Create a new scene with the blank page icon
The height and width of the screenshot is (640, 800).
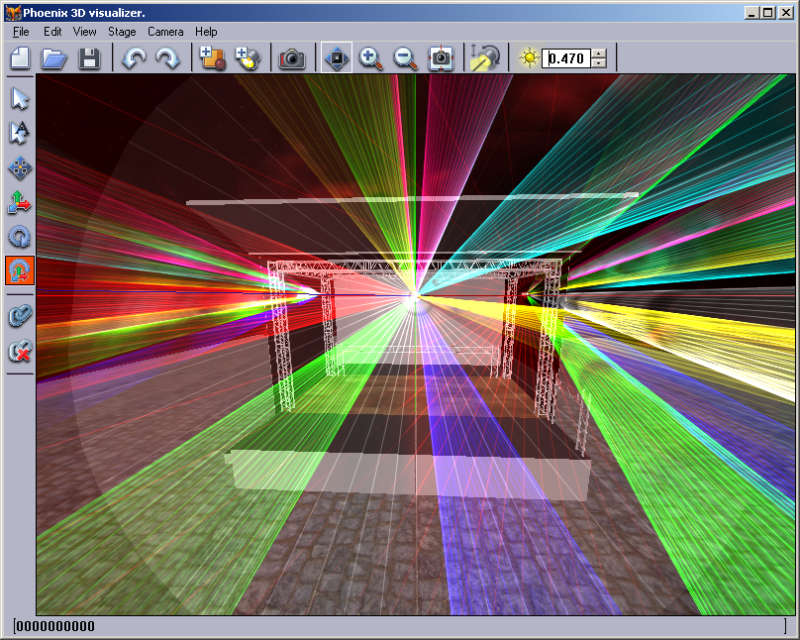[x=20, y=58]
